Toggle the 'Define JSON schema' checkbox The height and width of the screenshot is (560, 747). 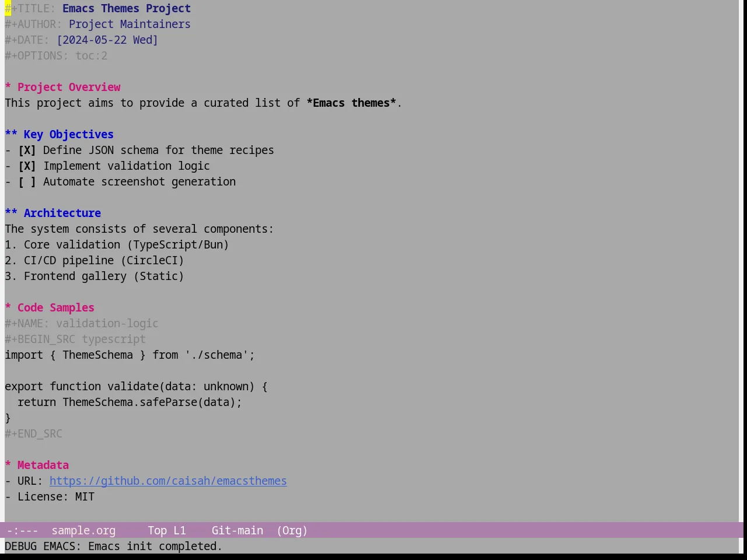click(x=27, y=150)
